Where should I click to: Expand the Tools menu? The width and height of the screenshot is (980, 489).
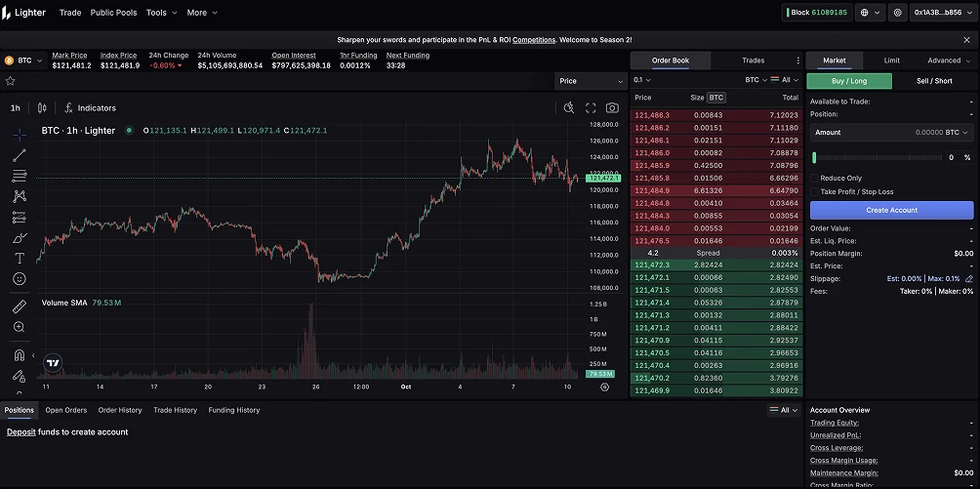point(161,13)
